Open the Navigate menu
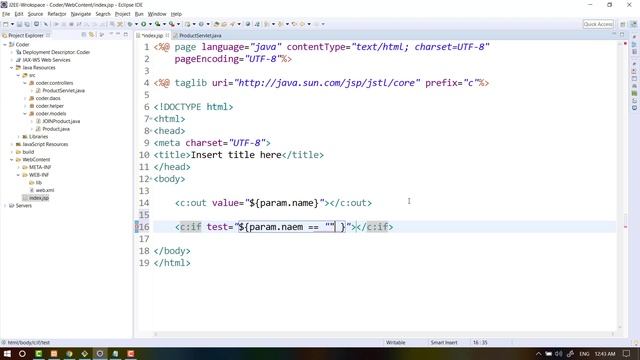Screen dimensions: 640x360 click(81, 14)
